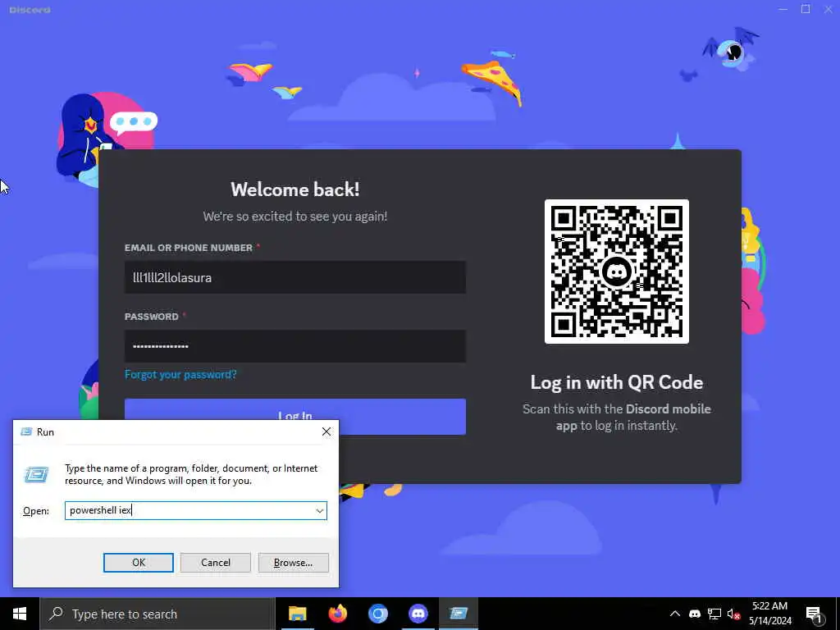Open the Windows Start menu
840x630 pixels.
20,614
